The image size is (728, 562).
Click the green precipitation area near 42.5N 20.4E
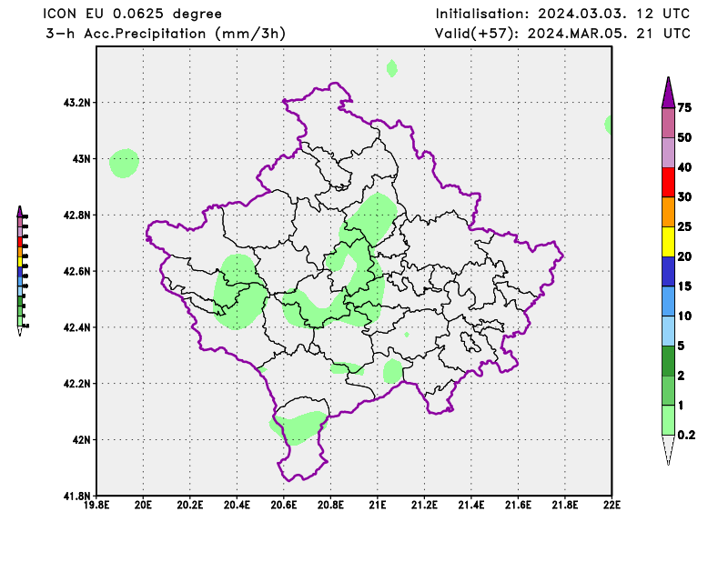coord(239,292)
